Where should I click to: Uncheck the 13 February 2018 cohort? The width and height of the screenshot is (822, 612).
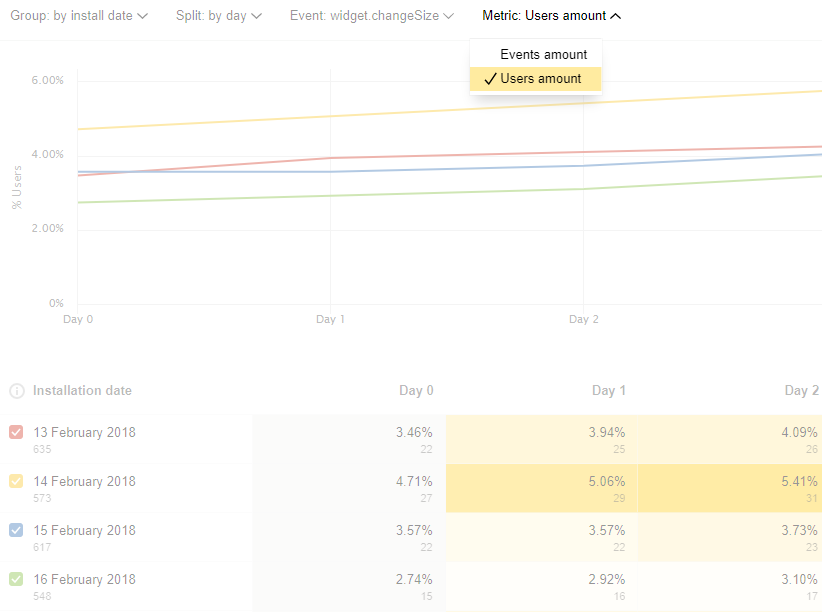(16, 433)
